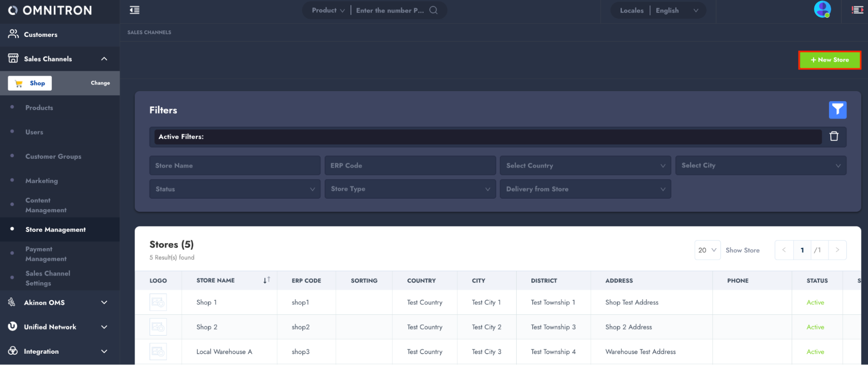Click the Omnitron logo
Screen dimensions: 868x365
point(50,10)
